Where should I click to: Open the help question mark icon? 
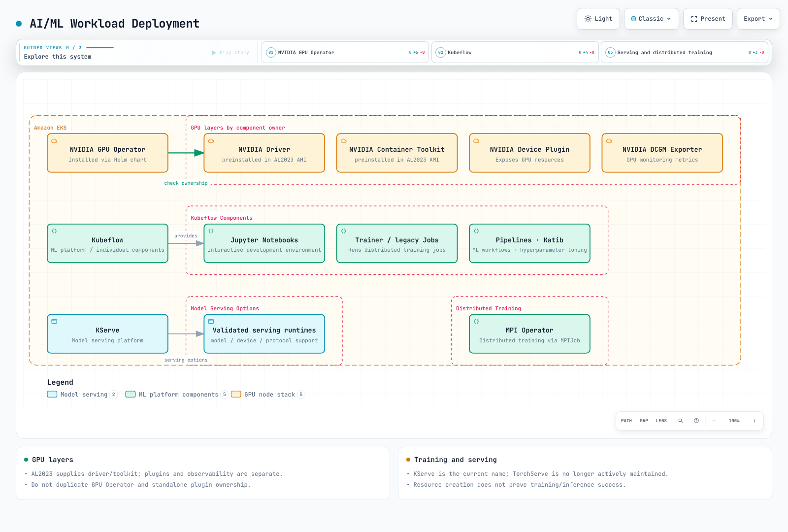pos(696,421)
